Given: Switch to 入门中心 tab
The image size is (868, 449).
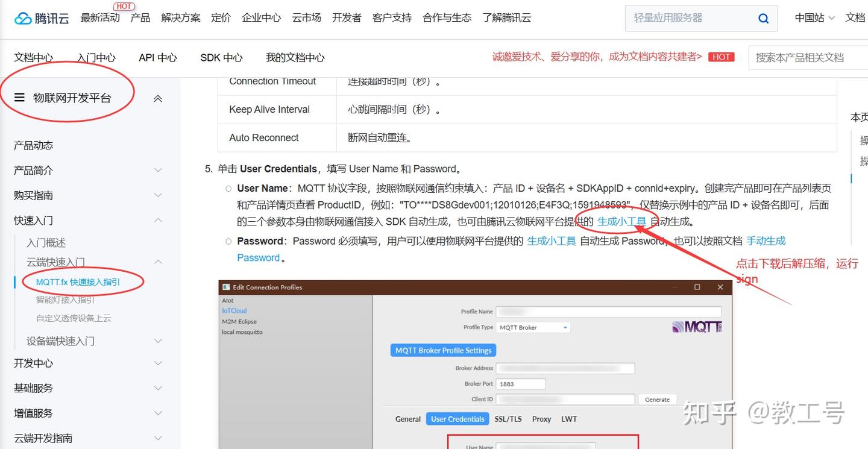Looking at the screenshot, I should (96, 58).
